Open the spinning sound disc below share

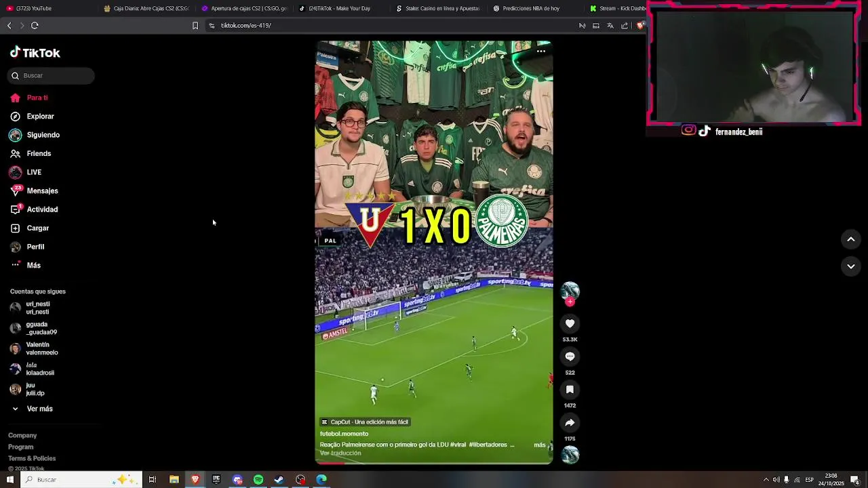(570, 455)
